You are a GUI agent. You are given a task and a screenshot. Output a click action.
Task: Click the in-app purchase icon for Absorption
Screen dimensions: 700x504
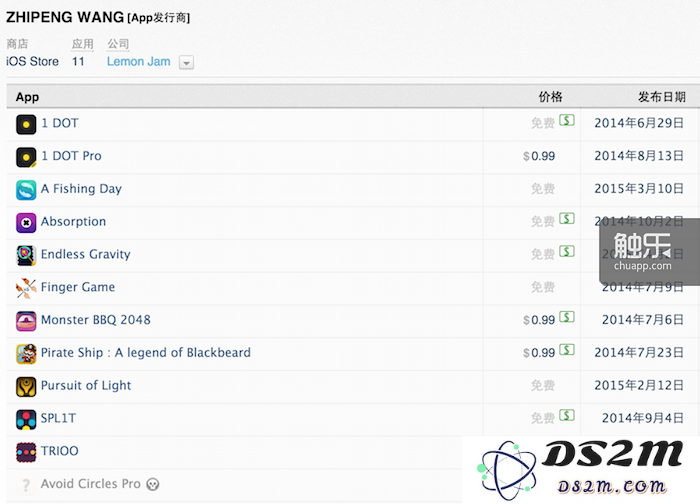567,218
